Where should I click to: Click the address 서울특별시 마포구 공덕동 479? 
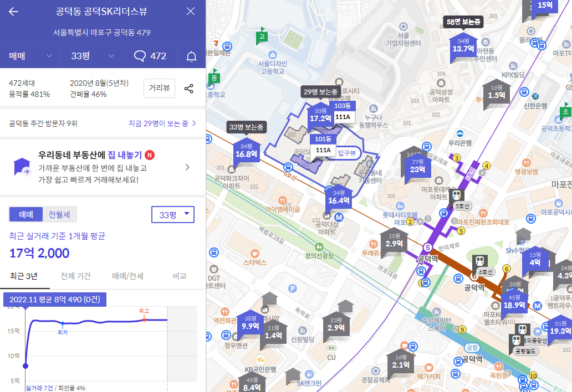[x=102, y=33]
